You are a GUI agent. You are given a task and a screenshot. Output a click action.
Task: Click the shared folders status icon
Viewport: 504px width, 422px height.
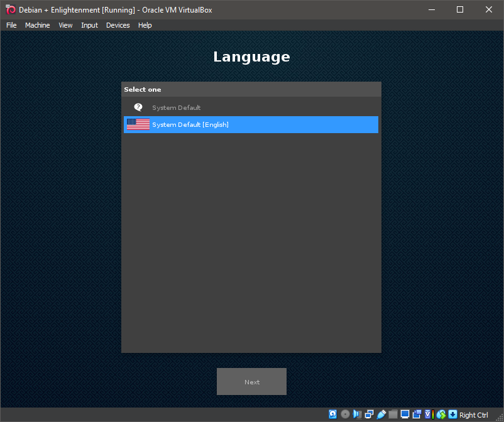pos(393,414)
